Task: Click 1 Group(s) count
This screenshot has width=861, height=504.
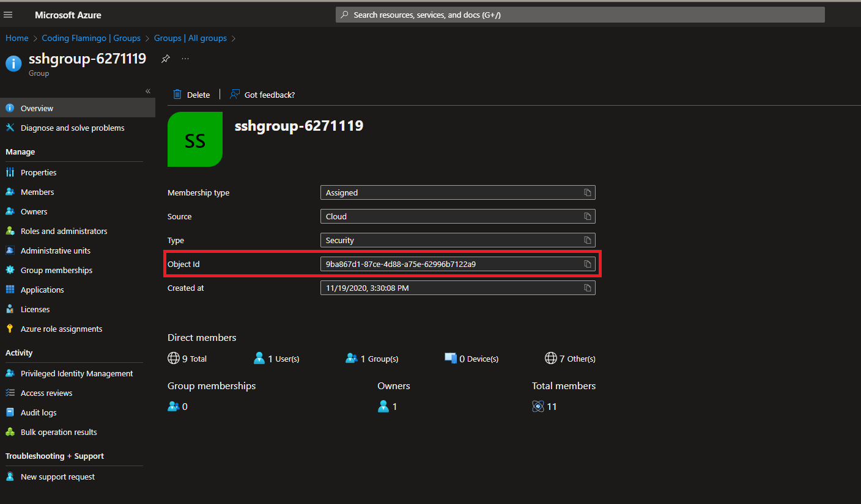Action: coord(372,359)
